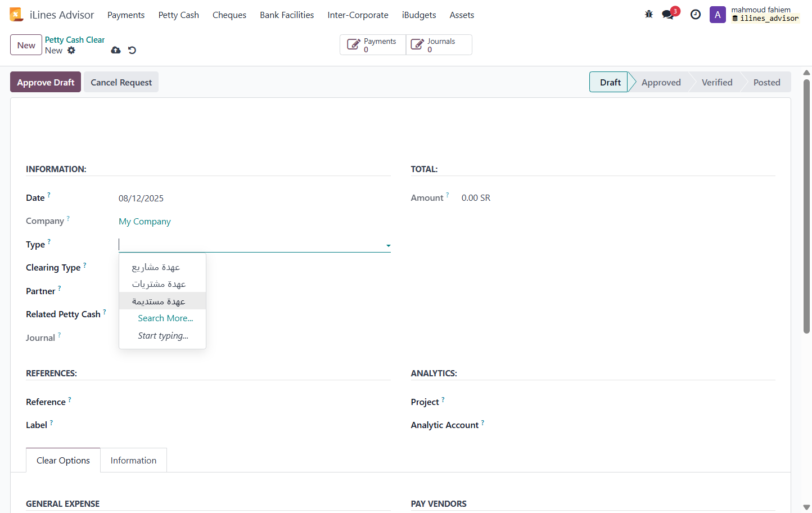Choose the عهدة مشاريع option
Viewport: 812px width, 513px height.
click(x=163, y=267)
